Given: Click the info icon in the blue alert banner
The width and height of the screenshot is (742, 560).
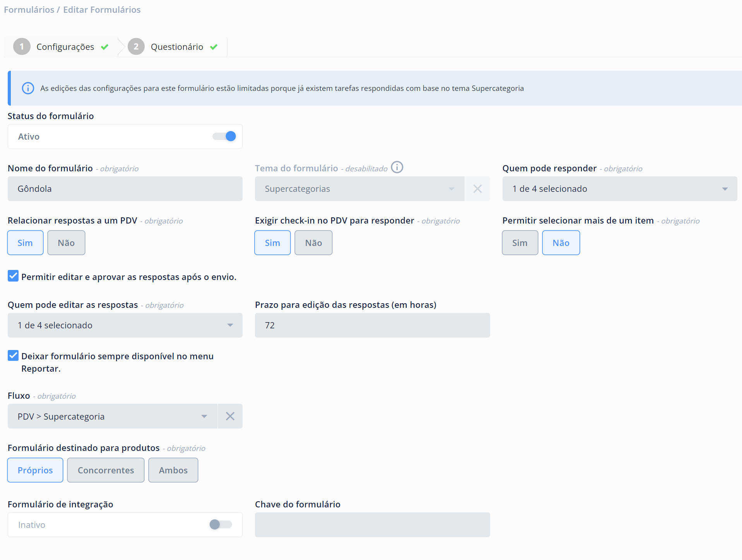Looking at the screenshot, I should tap(28, 88).
